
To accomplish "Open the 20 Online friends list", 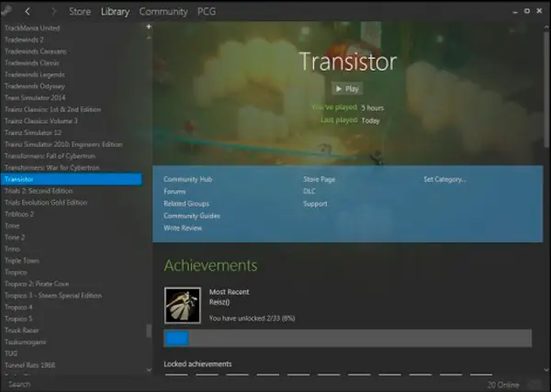I will click(503, 385).
